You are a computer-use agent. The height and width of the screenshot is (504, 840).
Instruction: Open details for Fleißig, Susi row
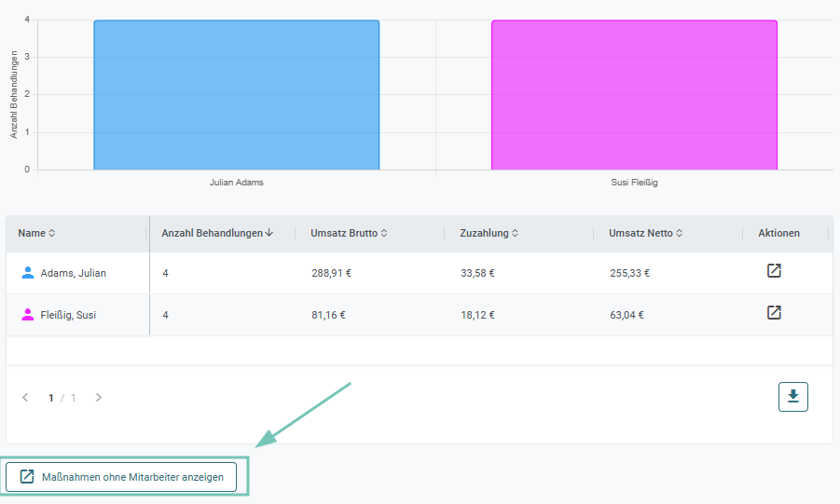coord(774,312)
